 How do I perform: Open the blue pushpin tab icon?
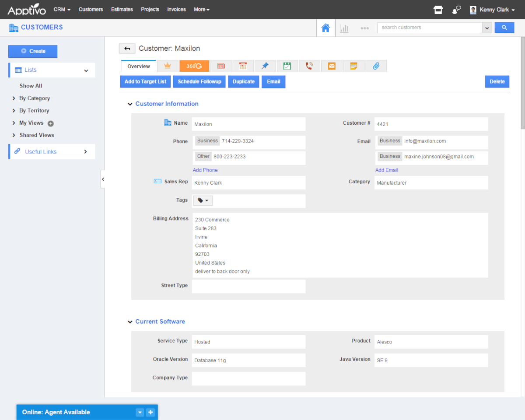pyautogui.click(x=265, y=66)
